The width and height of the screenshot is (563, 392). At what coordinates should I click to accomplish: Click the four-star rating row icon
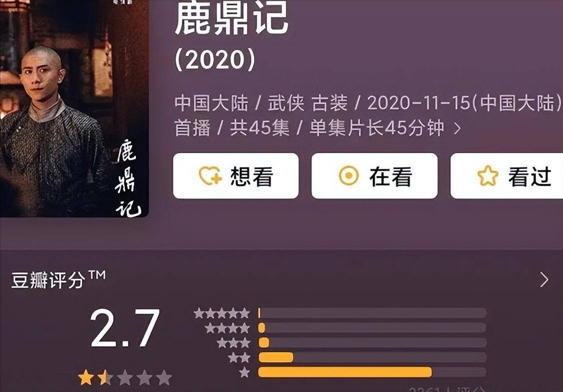(227, 328)
